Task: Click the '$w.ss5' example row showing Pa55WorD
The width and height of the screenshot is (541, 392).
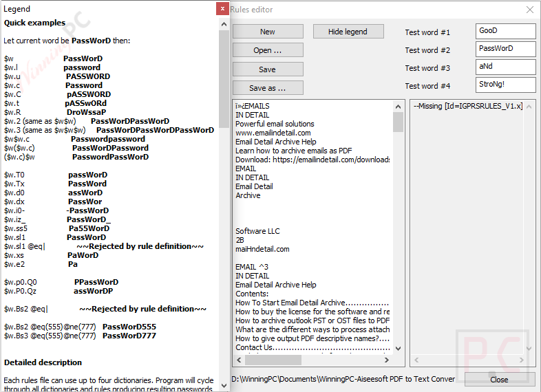Action: tap(56, 228)
